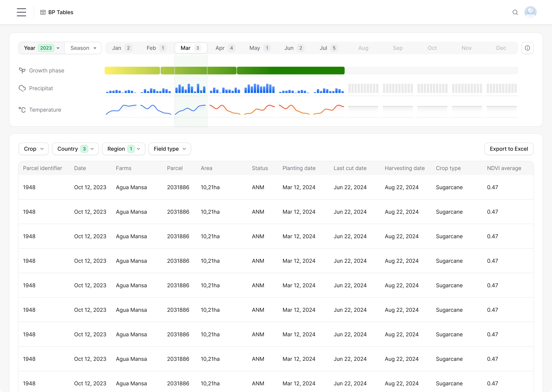The height and width of the screenshot is (392, 552).
Task: Expand the Field type dropdown
Action: pos(170,149)
